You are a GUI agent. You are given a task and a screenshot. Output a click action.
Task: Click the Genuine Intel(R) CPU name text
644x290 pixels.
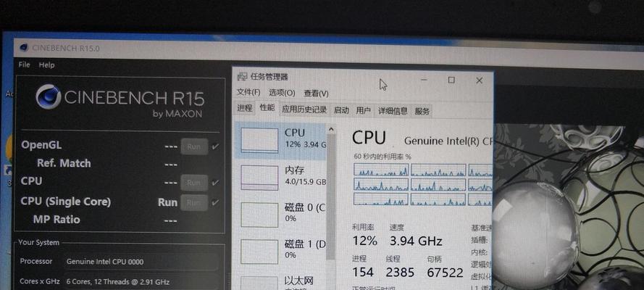(x=448, y=141)
